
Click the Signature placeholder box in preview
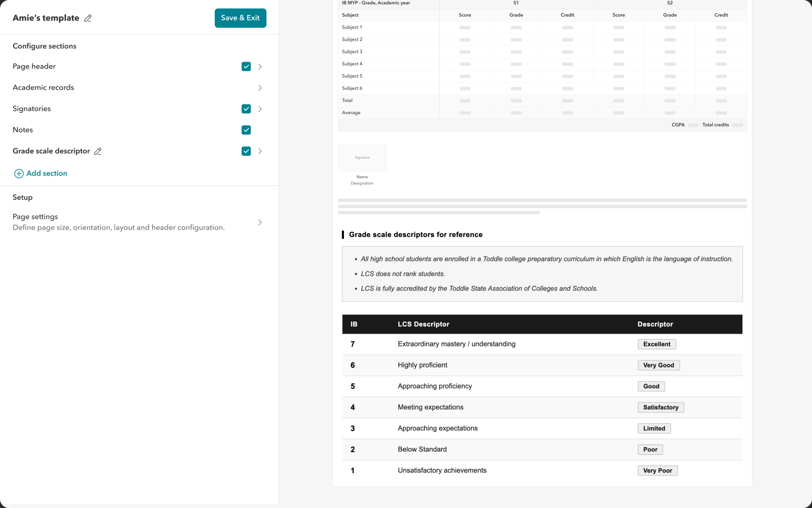(362, 157)
